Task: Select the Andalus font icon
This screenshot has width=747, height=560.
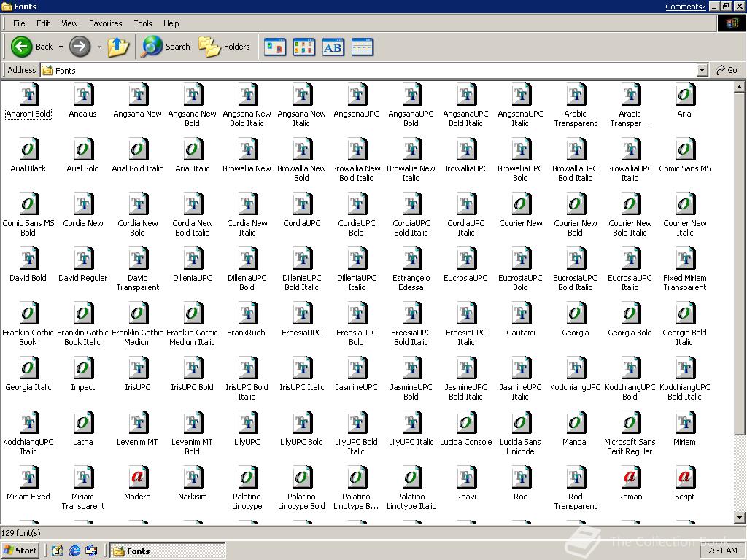Action: 83,94
